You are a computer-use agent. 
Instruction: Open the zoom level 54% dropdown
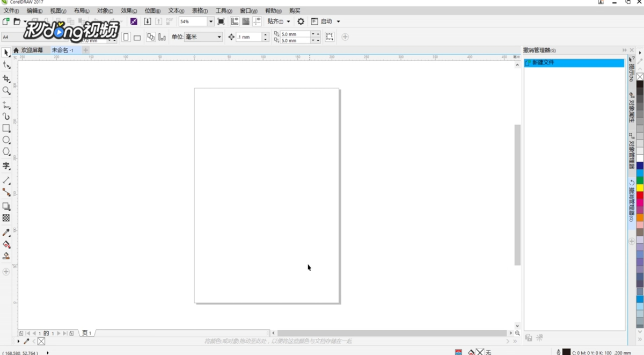[x=210, y=21]
